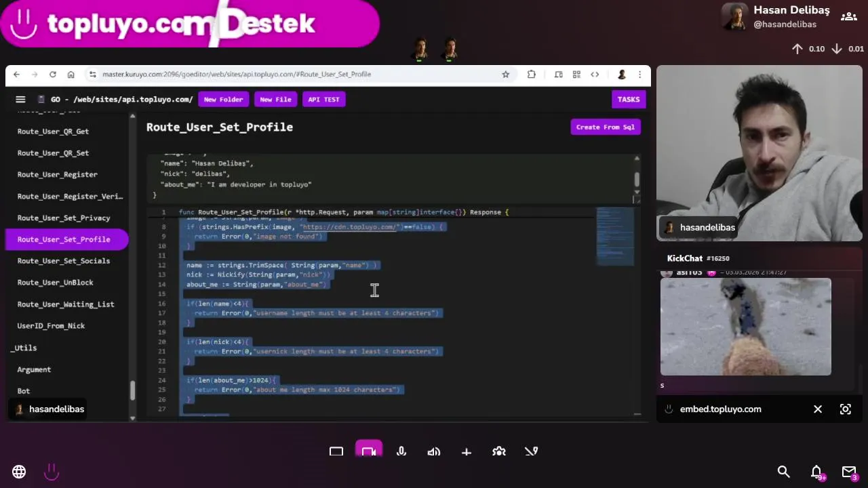Click the people group icon at top right
Viewport: 868px width, 488px height.
point(848,17)
